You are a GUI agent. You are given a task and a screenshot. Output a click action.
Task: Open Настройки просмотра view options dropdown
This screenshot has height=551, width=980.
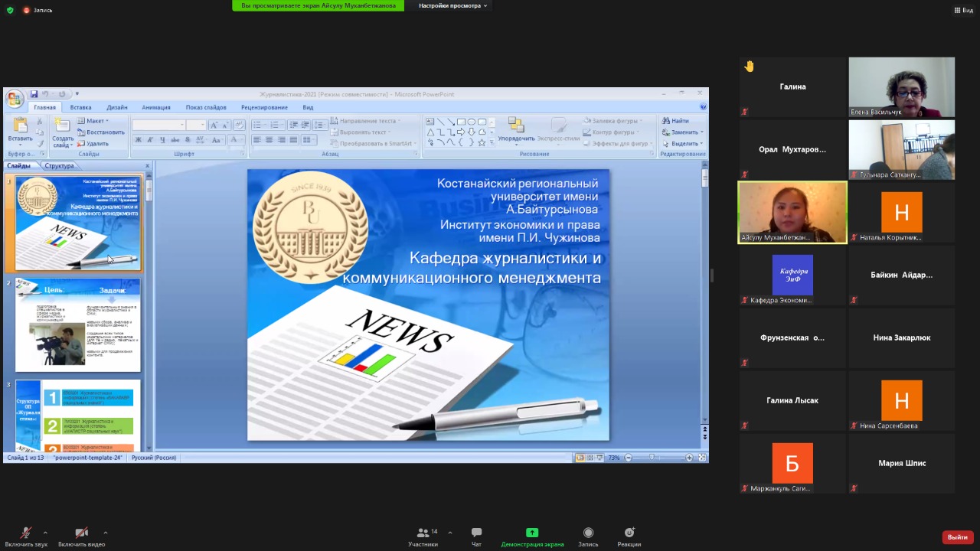tap(452, 5)
